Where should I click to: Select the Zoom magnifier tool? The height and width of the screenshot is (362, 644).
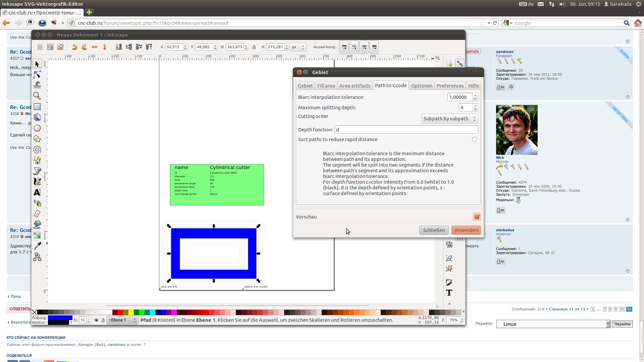coord(37,96)
